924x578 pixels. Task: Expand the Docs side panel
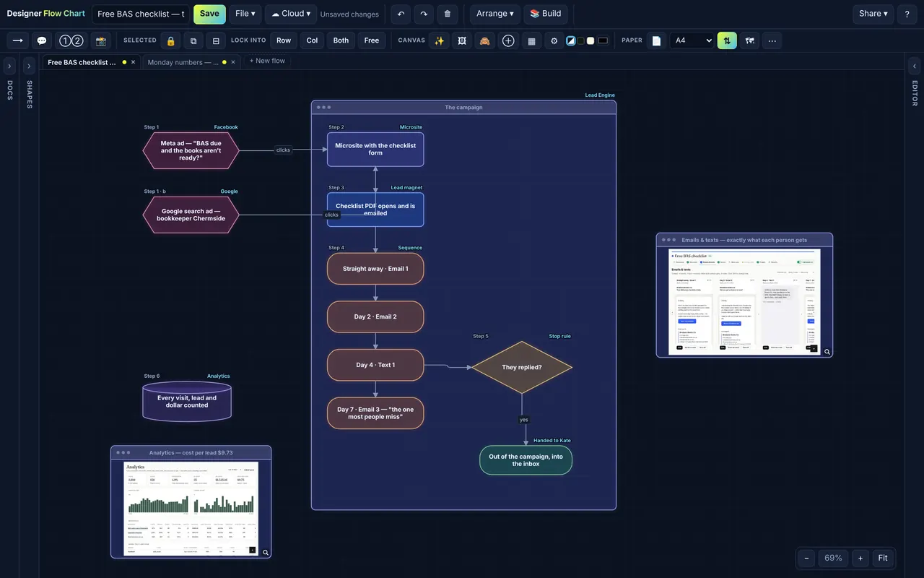9,66
